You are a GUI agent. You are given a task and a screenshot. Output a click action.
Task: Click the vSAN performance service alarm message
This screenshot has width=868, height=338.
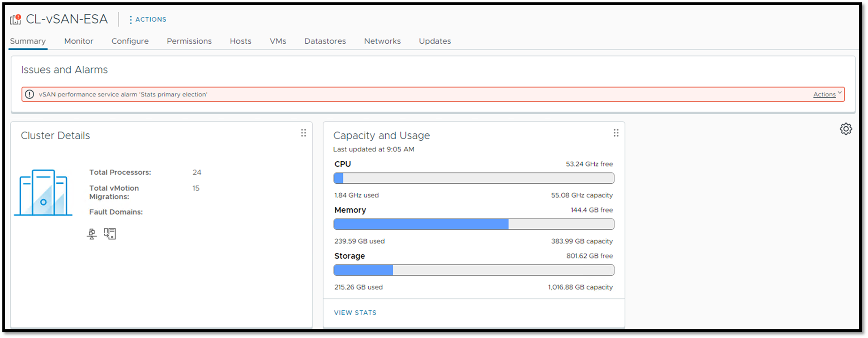(123, 94)
